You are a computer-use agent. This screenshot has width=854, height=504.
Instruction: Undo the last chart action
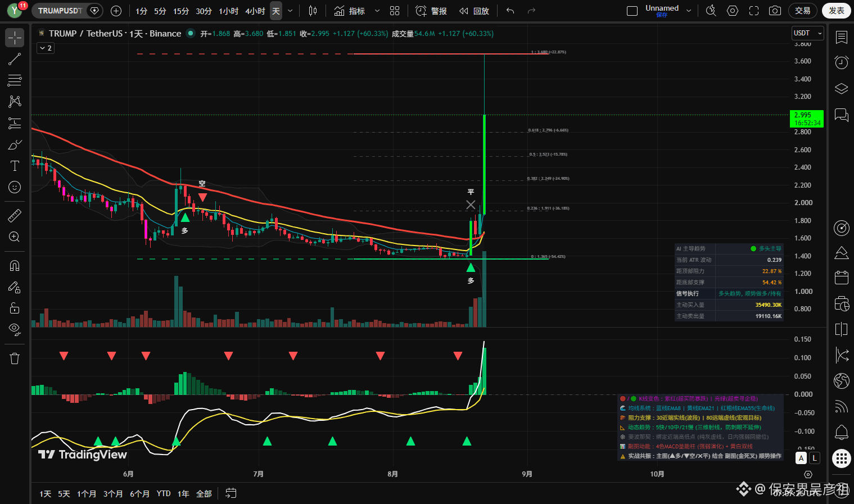[510, 11]
